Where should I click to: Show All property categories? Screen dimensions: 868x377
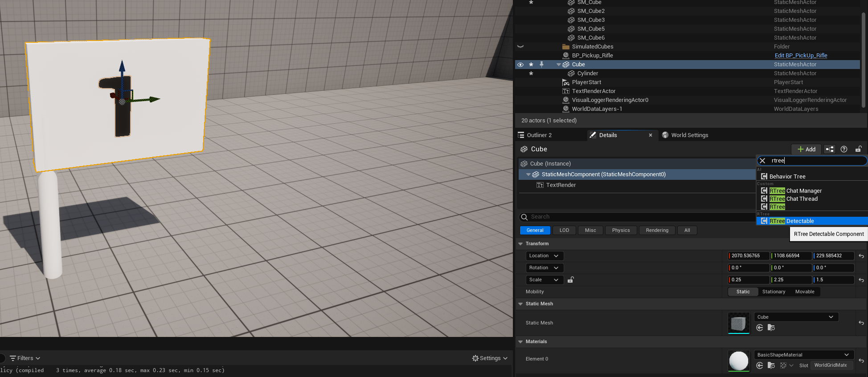(x=687, y=231)
